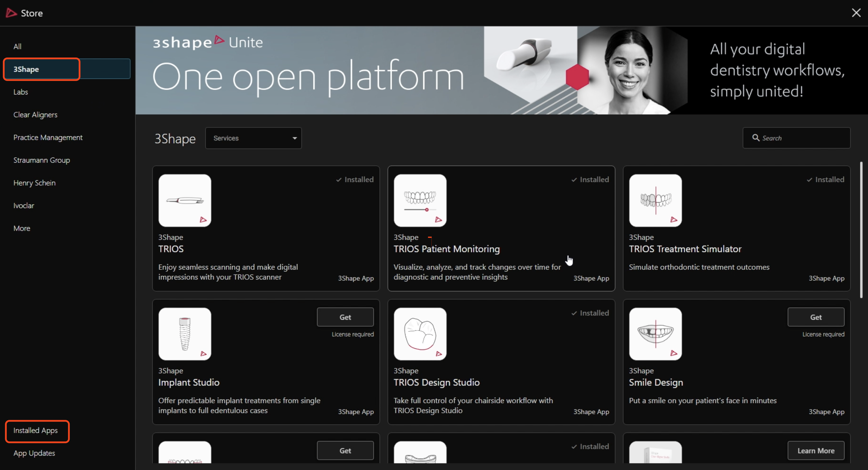The height and width of the screenshot is (470, 868).
Task: Open the Clear Aligners category
Action: 35,115
